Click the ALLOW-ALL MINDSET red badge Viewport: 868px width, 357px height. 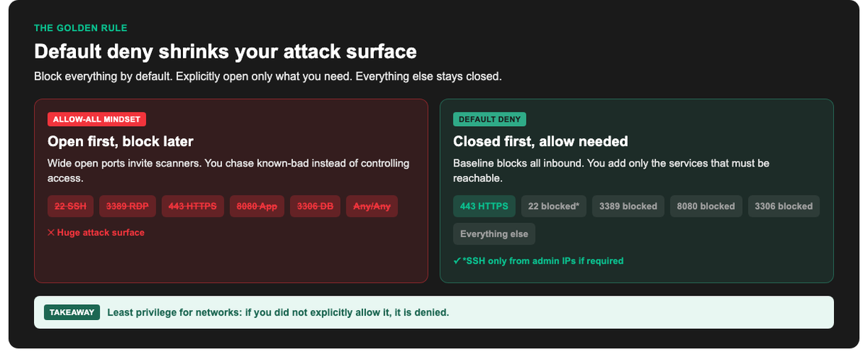97,119
